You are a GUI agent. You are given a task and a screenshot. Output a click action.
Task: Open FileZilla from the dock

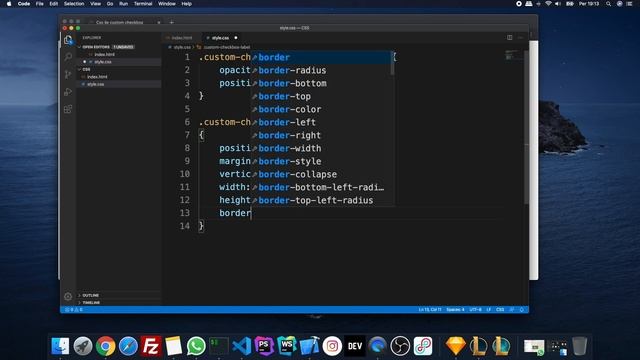pyautogui.click(x=151, y=346)
